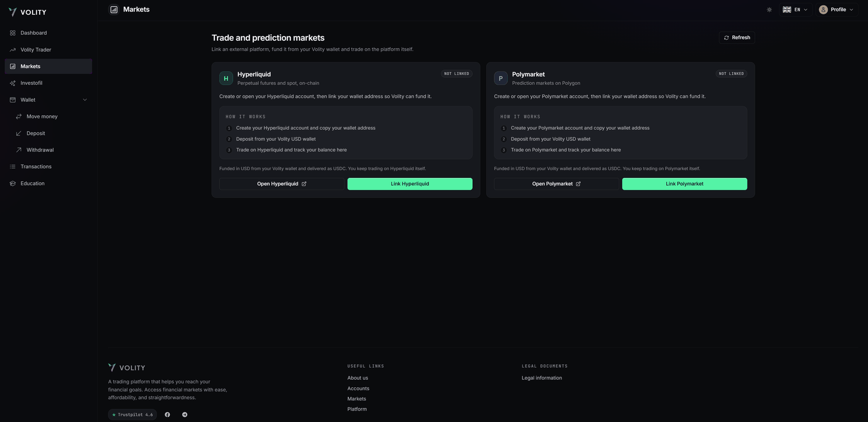Open the Withdrawal menu entry
This screenshot has width=868, height=422.
coord(51,150)
